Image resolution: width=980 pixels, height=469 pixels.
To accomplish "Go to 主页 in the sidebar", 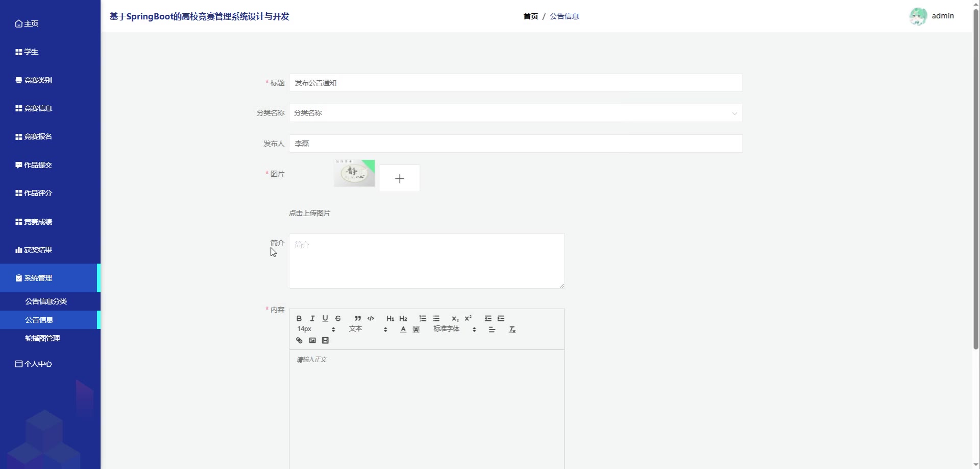I will click(x=50, y=24).
